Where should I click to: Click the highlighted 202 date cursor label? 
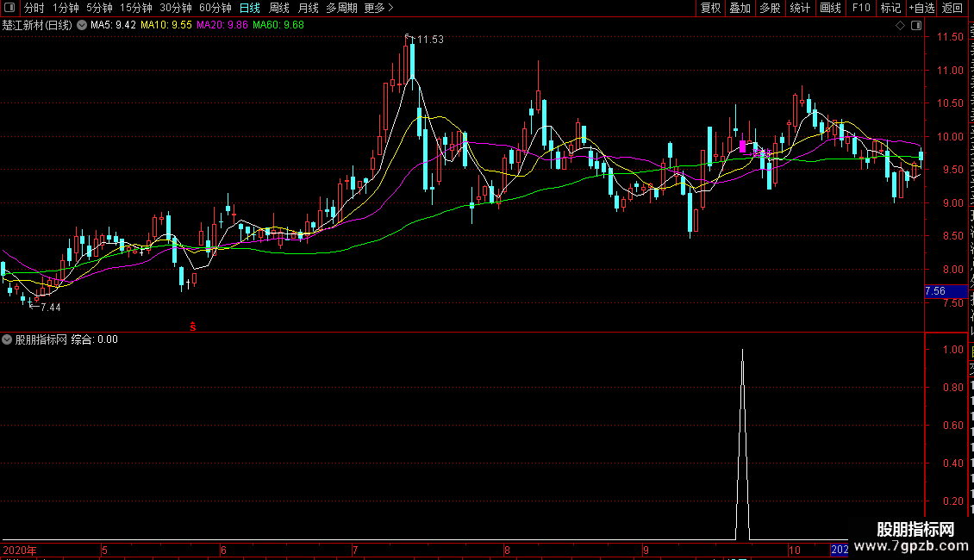(840, 550)
